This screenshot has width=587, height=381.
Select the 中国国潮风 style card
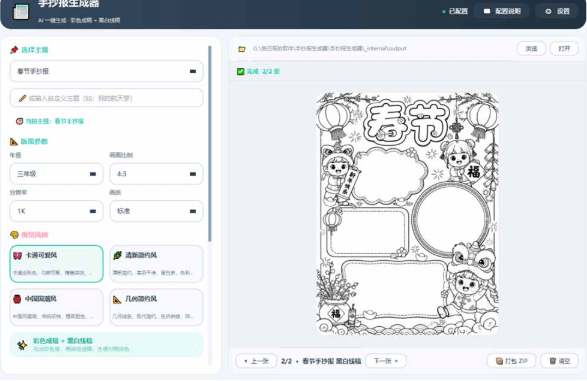tap(57, 307)
